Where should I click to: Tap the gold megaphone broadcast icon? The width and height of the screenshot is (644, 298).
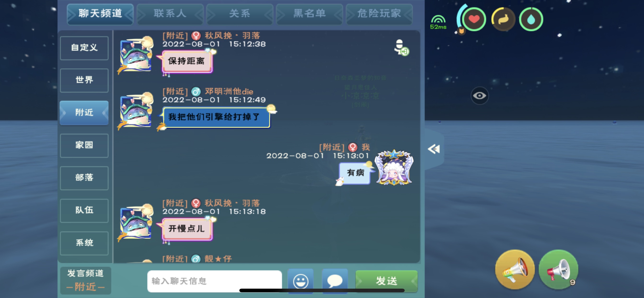(515, 269)
